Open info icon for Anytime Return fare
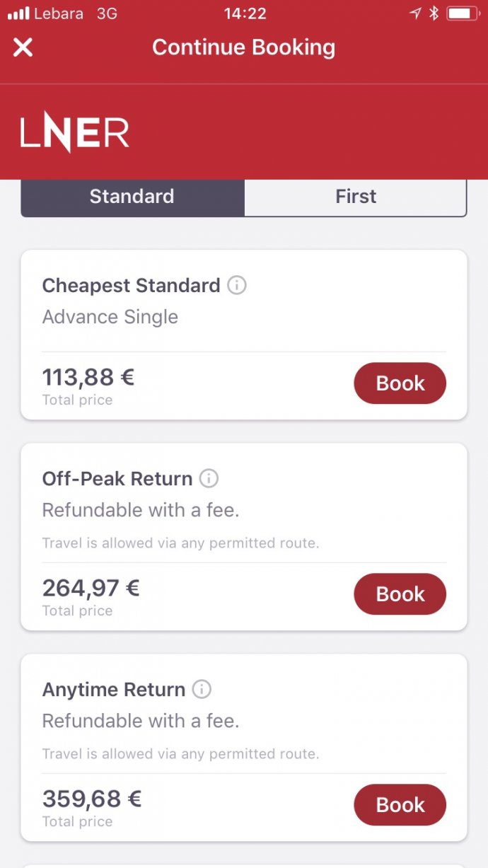This screenshot has height=868, width=488. pos(203,690)
